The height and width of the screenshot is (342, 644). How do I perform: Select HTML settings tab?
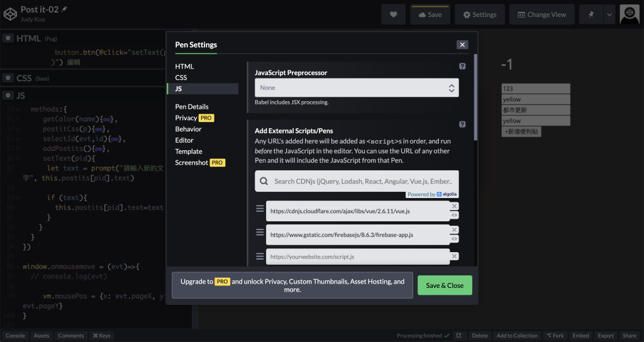pos(184,66)
